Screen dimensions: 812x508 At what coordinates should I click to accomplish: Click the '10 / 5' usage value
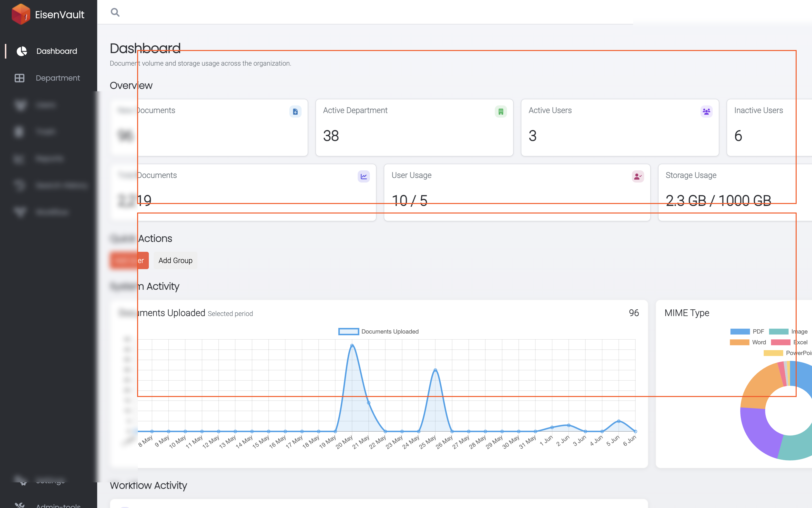tap(409, 201)
